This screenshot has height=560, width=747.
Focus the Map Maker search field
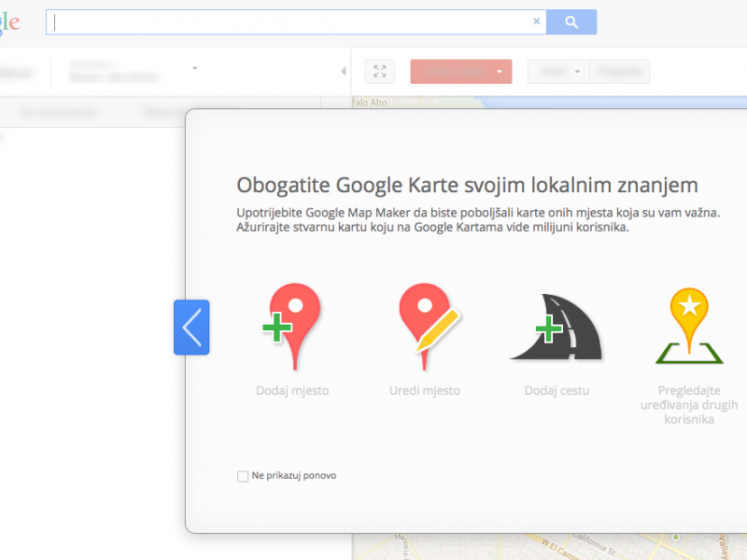click(x=295, y=21)
